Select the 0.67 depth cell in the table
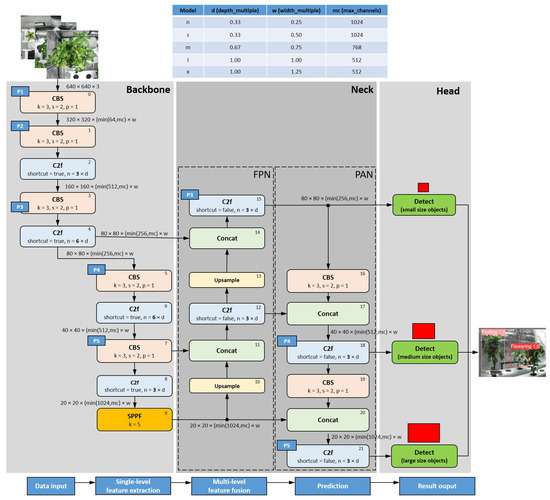This screenshot has width=550, height=500. click(235, 47)
